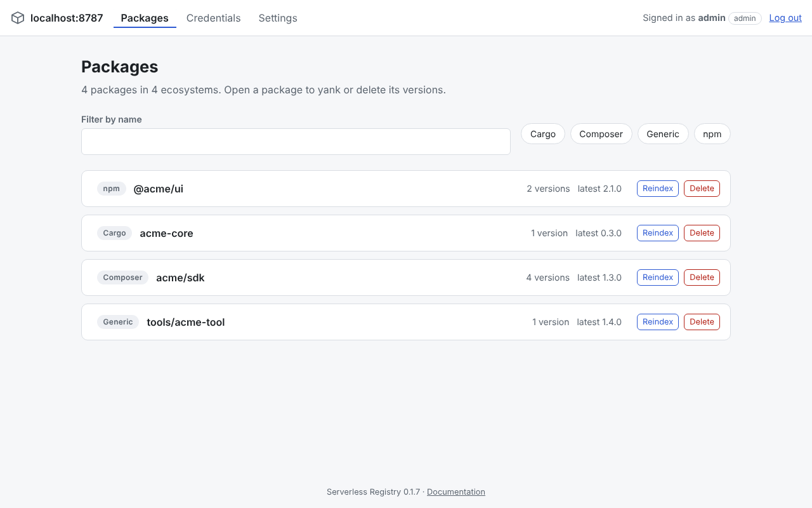Viewport: 812px width, 508px height.
Task: Open the acme/sdk package
Action: coord(180,277)
